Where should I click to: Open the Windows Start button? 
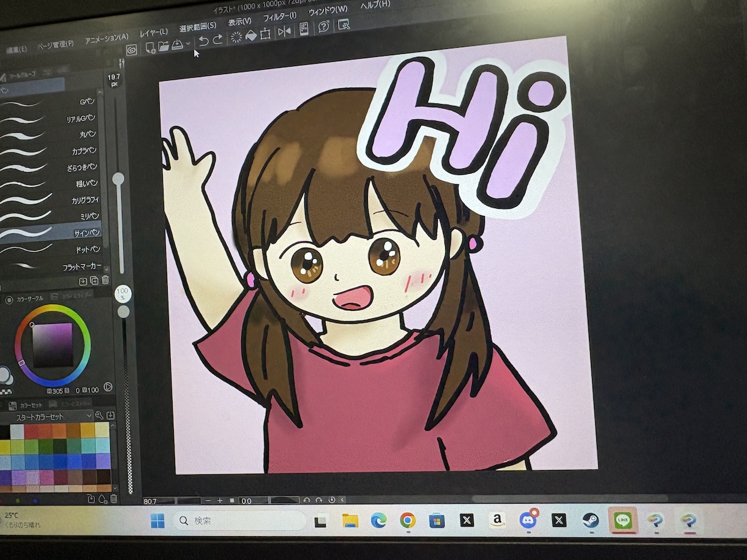[157, 521]
